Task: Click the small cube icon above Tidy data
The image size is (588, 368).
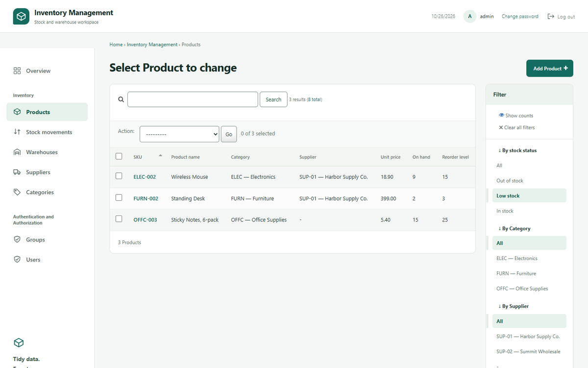Action: [19, 342]
